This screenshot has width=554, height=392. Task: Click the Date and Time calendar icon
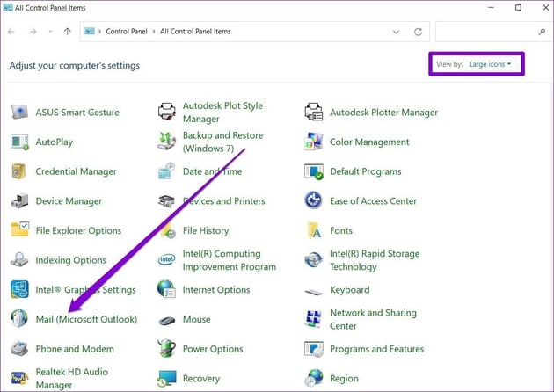tap(167, 171)
